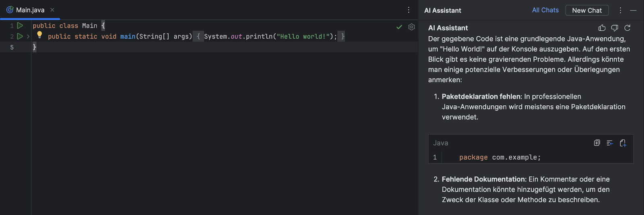The image size is (644, 215).
Task: Open the yellow lightbulb quick-fix
Action: pyautogui.click(x=39, y=35)
